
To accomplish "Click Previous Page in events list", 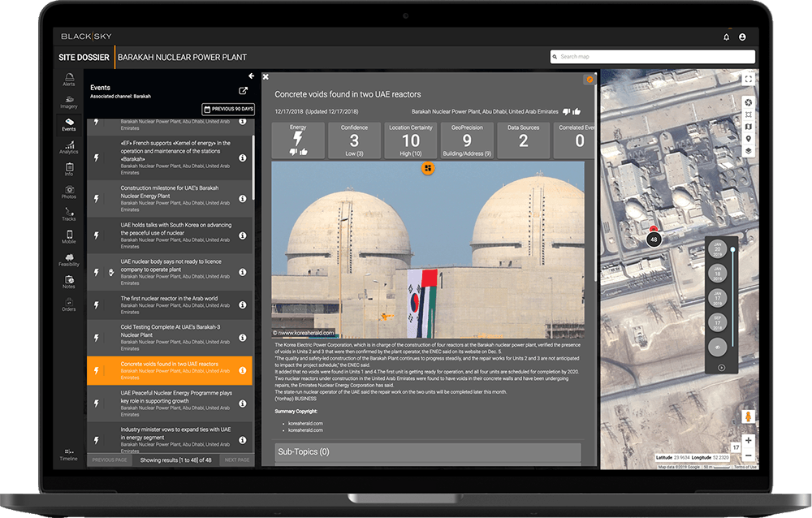I will coord(110,460).
